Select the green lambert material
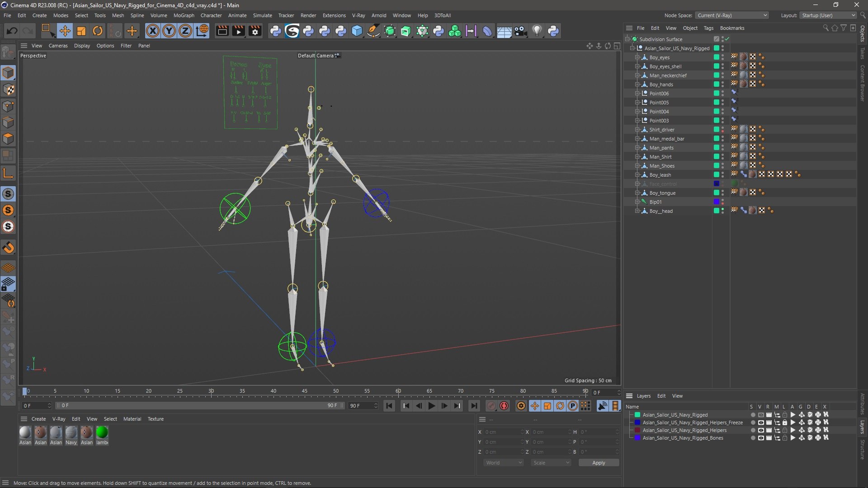 click(102, 432)
